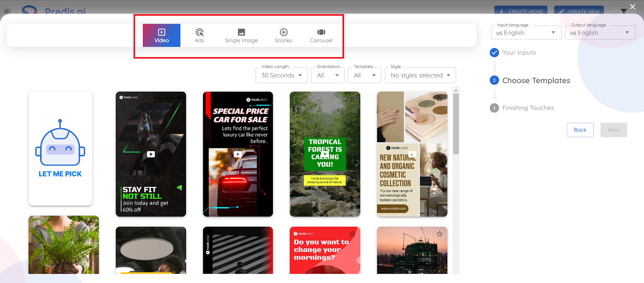Viewport: 644px width, 283px height.
Task: Select the Special Price Car For Sale template
Action: point(238,154)
